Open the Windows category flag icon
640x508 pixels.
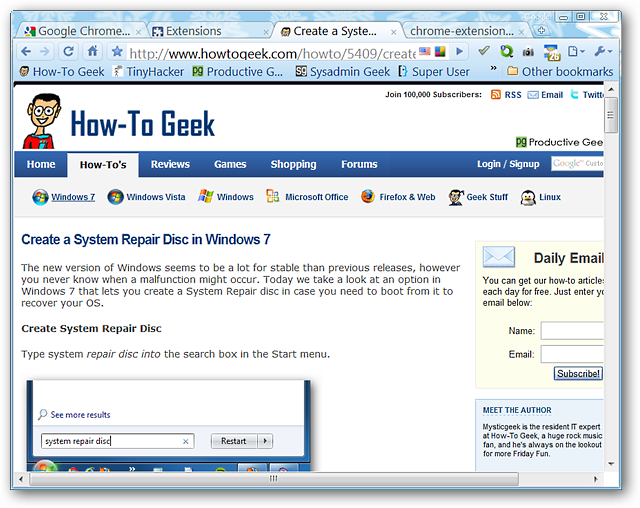click(206, 196)
